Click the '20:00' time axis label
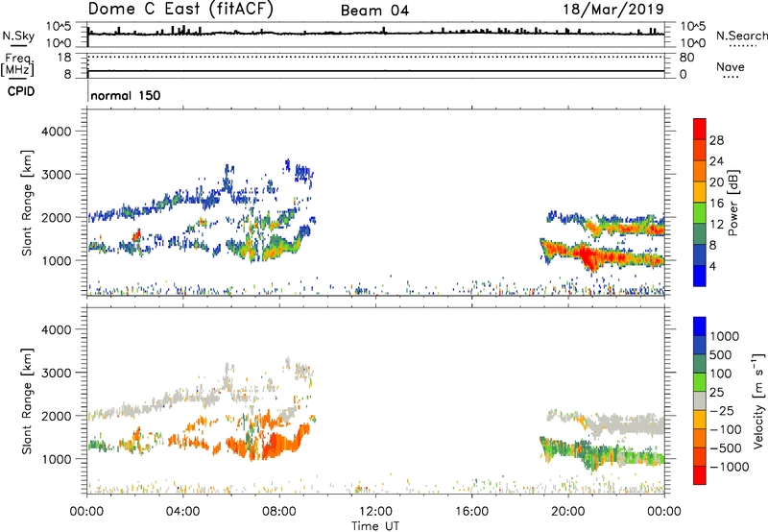 click(568, 512)
